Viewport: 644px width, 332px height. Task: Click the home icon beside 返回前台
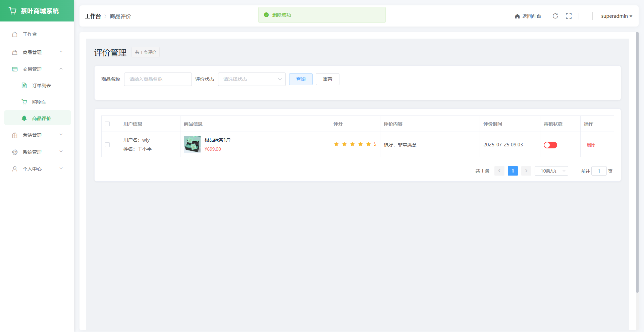pos(517,16)
